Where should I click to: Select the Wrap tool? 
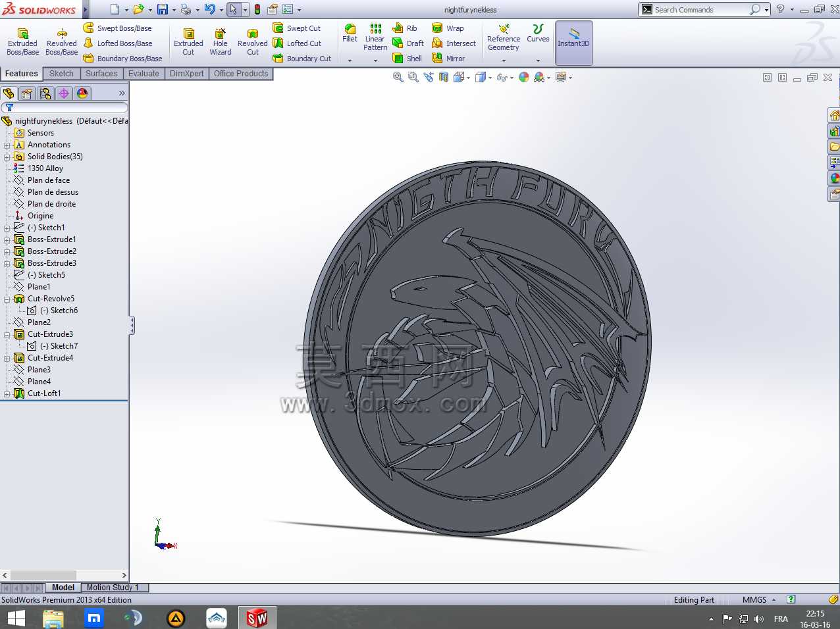coord(448,28)
